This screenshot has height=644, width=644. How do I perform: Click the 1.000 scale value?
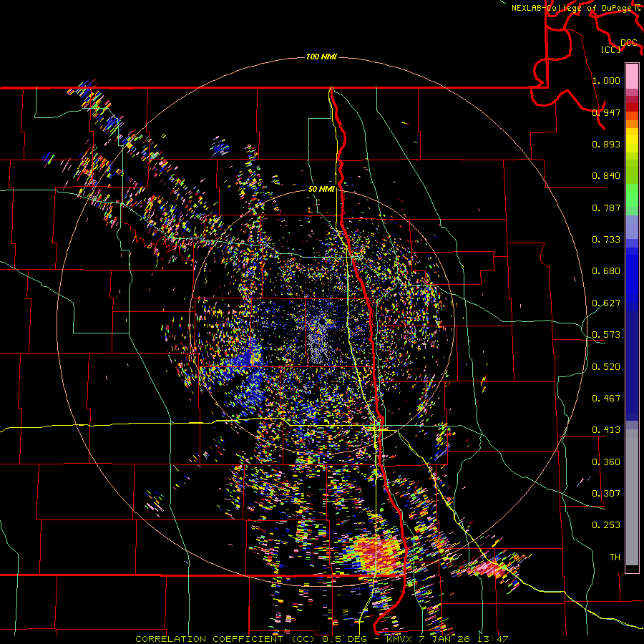pos(606,80)
